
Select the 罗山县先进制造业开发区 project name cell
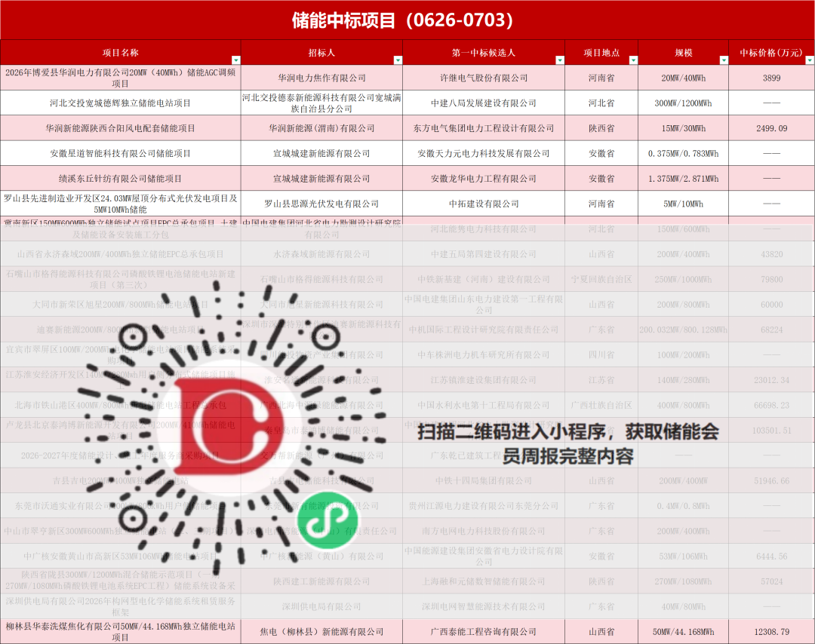pyautogui.click(x=121, y=204)
